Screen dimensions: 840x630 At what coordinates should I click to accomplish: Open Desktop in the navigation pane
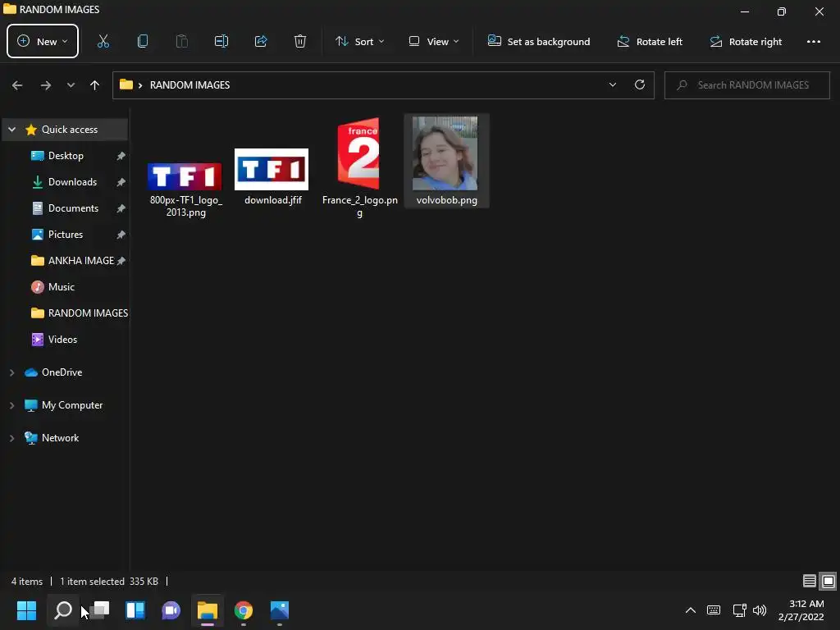[x=66, y=156]
